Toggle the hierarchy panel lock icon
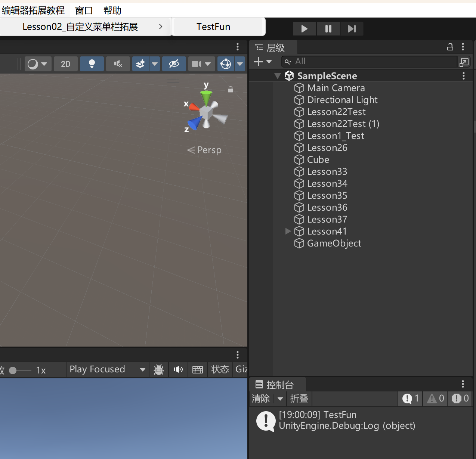 coord(450,47)
